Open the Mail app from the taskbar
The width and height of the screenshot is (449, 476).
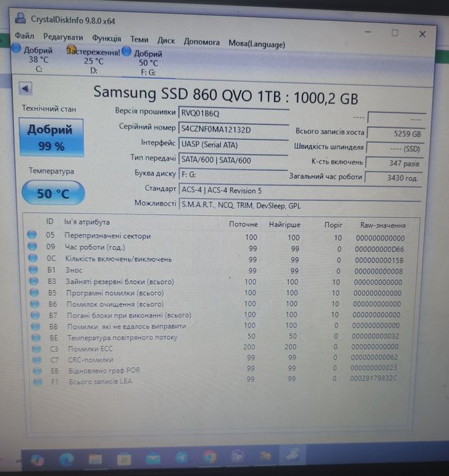point(153,458)
